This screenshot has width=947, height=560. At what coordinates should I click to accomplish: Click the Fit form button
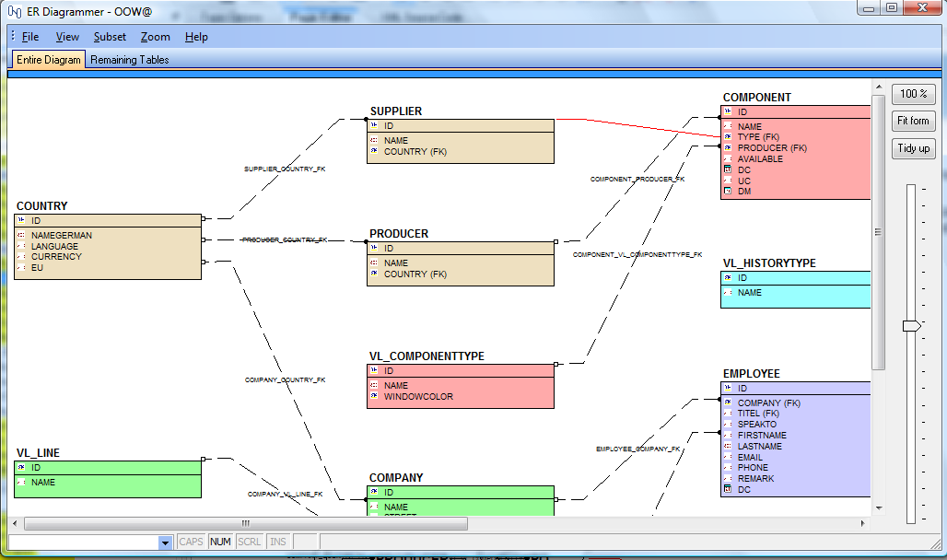pyautogui.click(x=913, y=121)
